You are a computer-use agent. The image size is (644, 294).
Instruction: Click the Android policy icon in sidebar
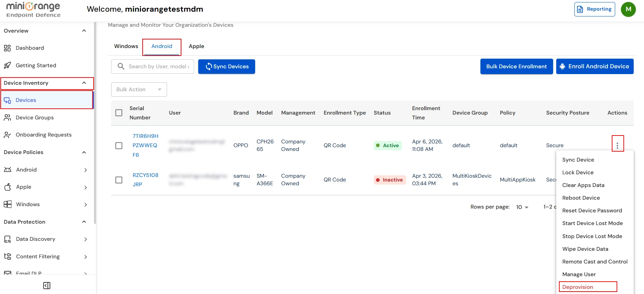[x=8, y=169]
